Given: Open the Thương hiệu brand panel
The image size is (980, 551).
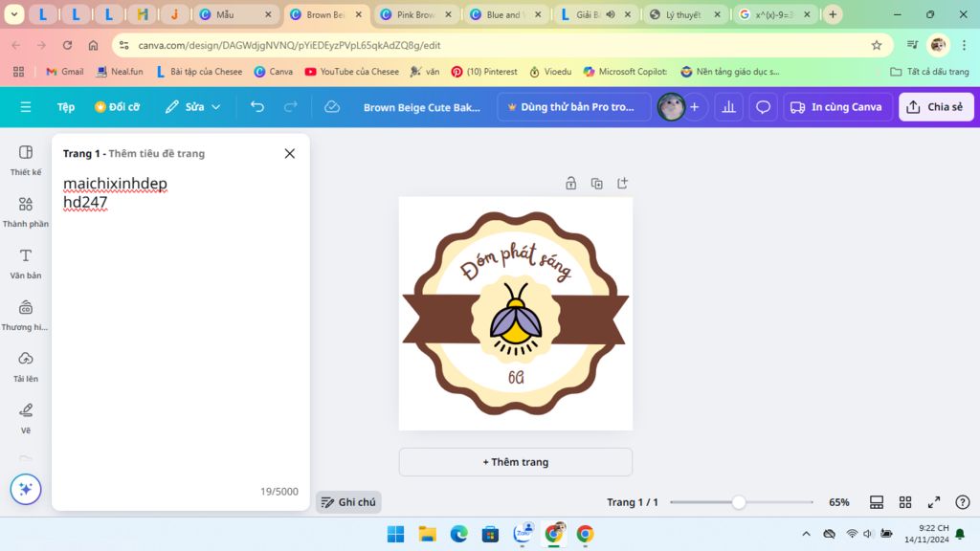Looking at the screenshot, I should tap(26, 316).
